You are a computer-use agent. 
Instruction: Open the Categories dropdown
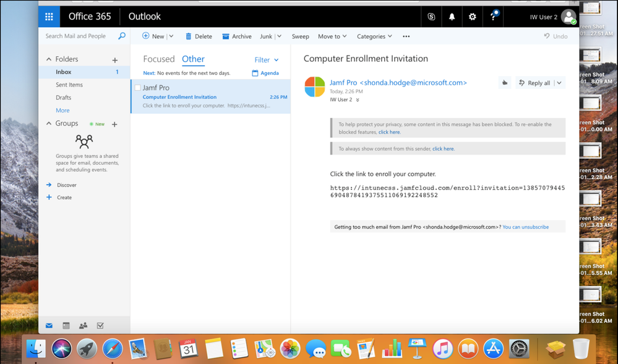(374, 36)
